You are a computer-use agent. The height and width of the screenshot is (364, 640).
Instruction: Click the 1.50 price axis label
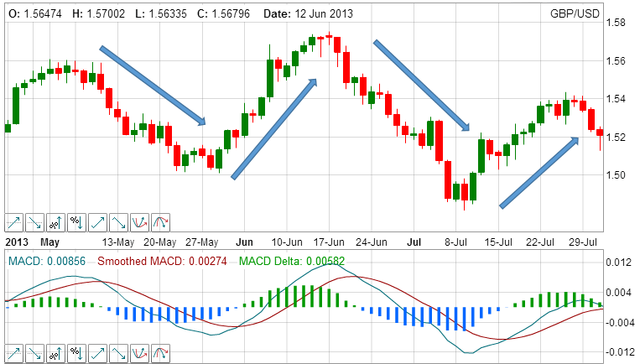click(x=616, y=175)
